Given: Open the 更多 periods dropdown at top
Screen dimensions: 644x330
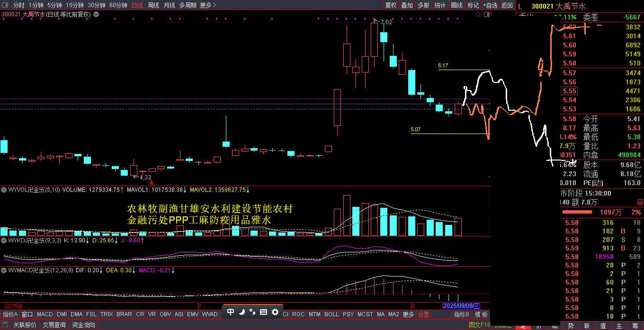Looking at the screenshot, I should [208, 5].
